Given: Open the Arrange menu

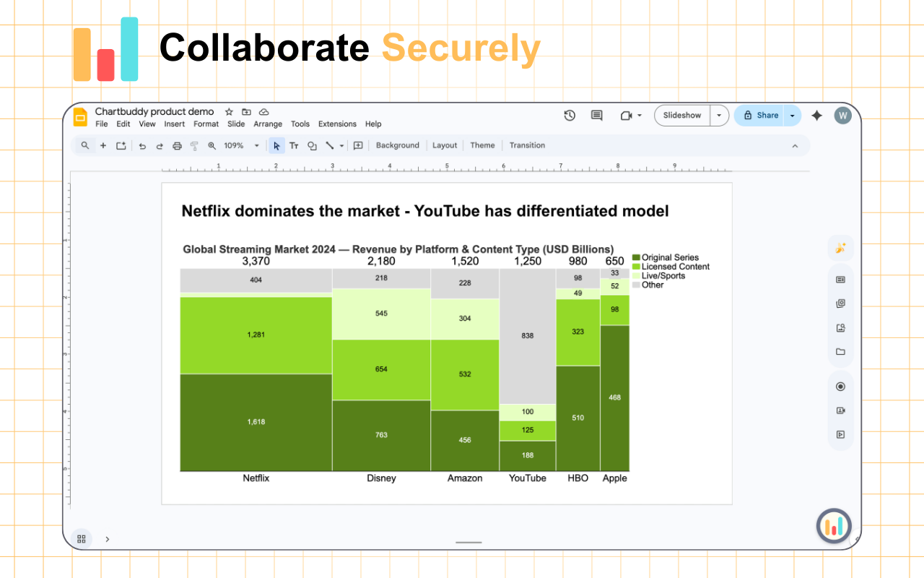Looking at the screenshot, I should click(x=268, y=124).
